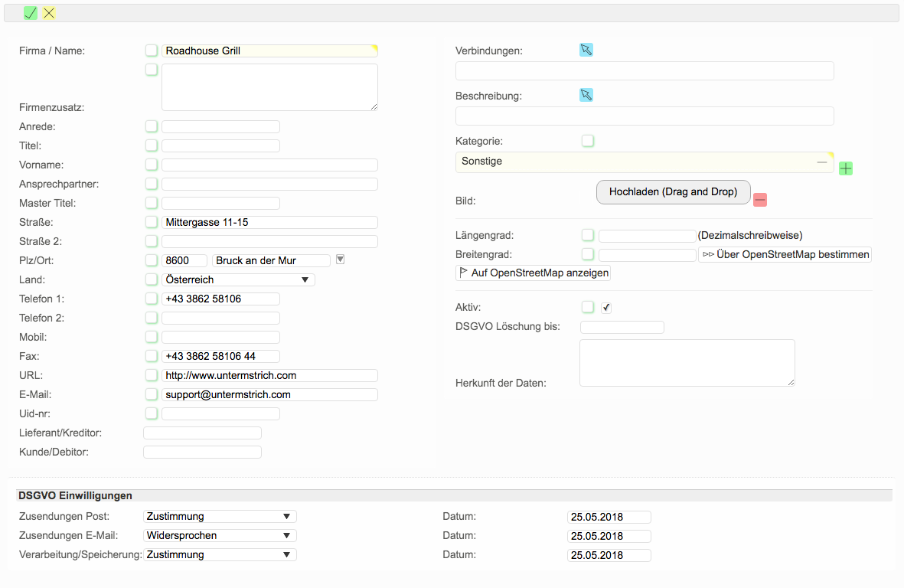This screenshot has width=904, height=588.
Task: Click the blue arrow icon beside Verbindungen
Action: [586, 50]
